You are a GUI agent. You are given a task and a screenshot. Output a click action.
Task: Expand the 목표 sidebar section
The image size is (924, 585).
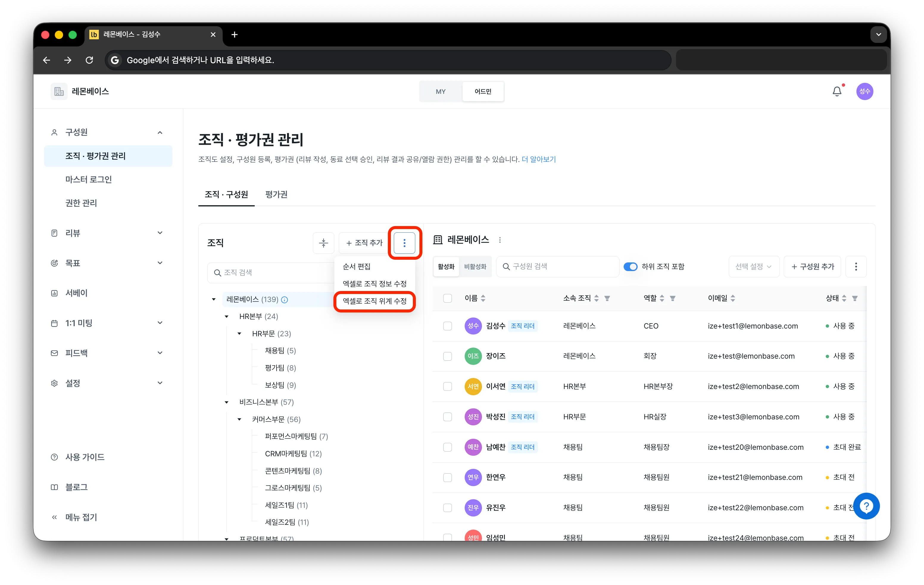pyautogui.click(x=160, y=263)
